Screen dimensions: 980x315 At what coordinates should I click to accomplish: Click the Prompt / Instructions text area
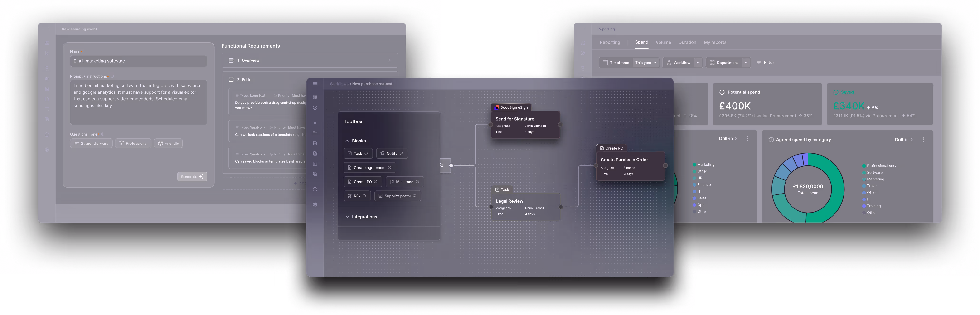pyautogui.click(x=138, y=102)
